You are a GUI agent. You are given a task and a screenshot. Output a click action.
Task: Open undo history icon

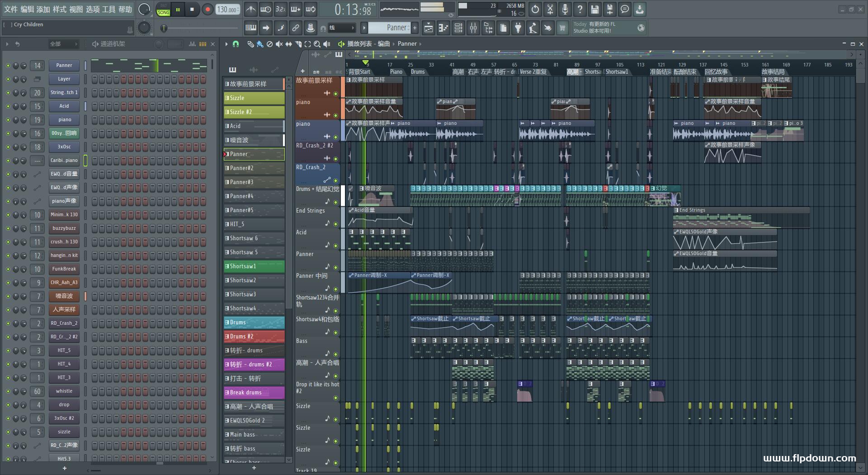pos(535,9)
